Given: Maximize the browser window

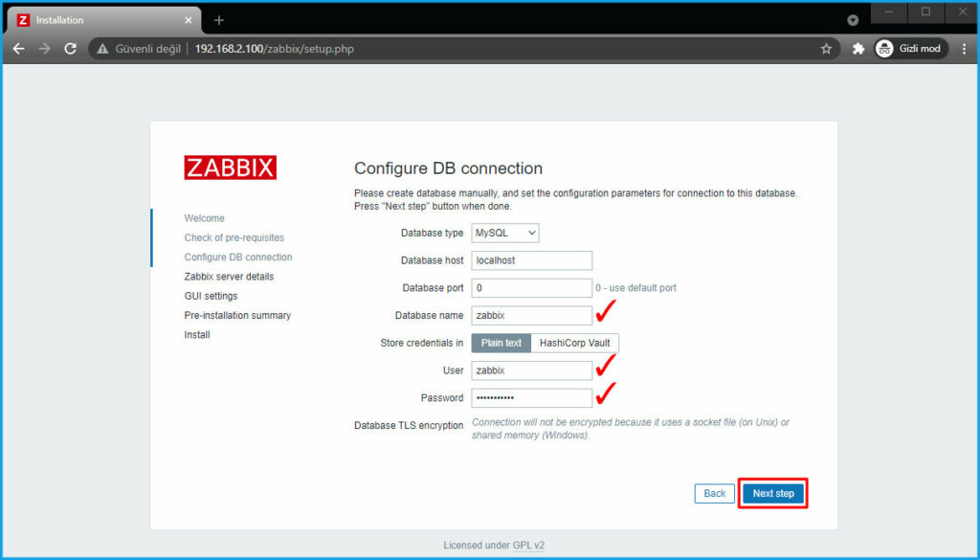Looking at the screenshot, I should click(x=925, y=11).
